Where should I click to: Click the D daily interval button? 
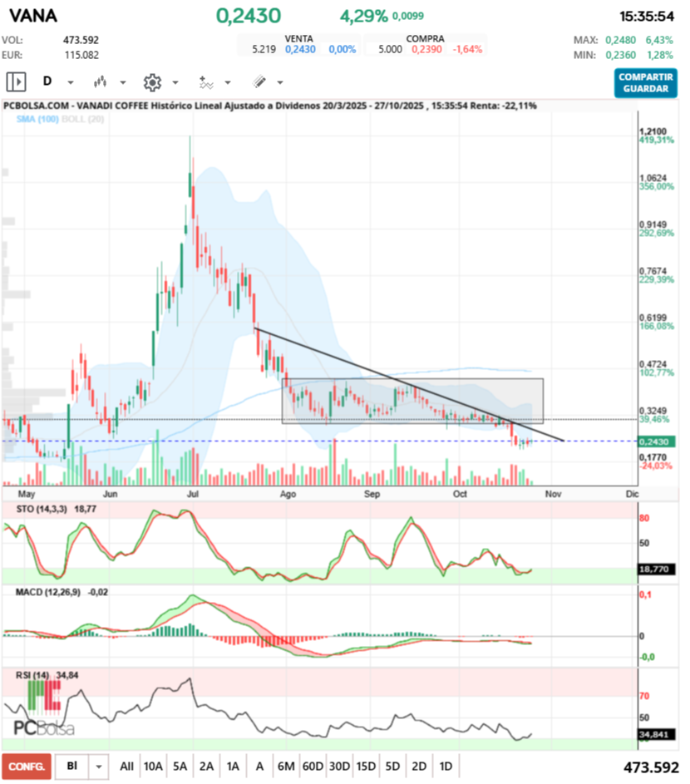[47, 81]
